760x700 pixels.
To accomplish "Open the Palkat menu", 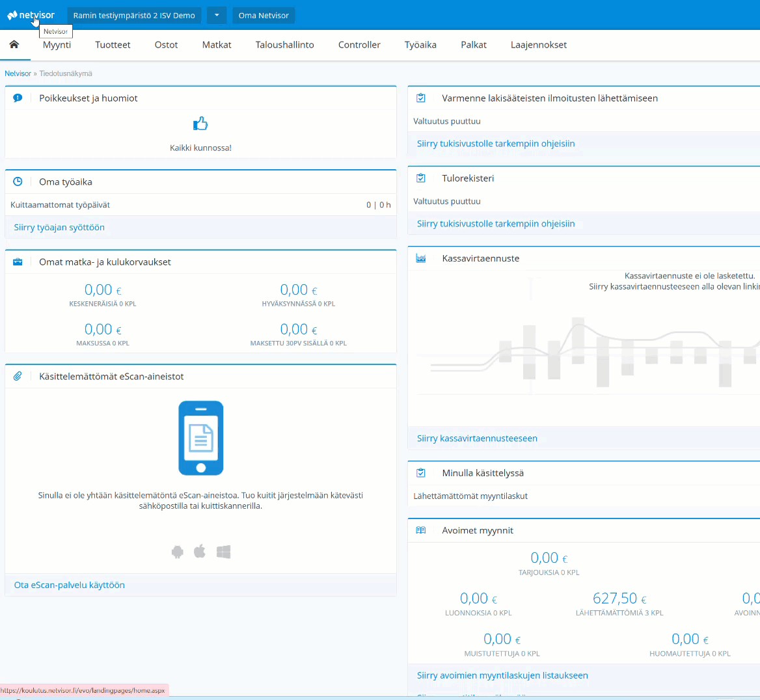I will pyautogui.click(x=474, y=45).
